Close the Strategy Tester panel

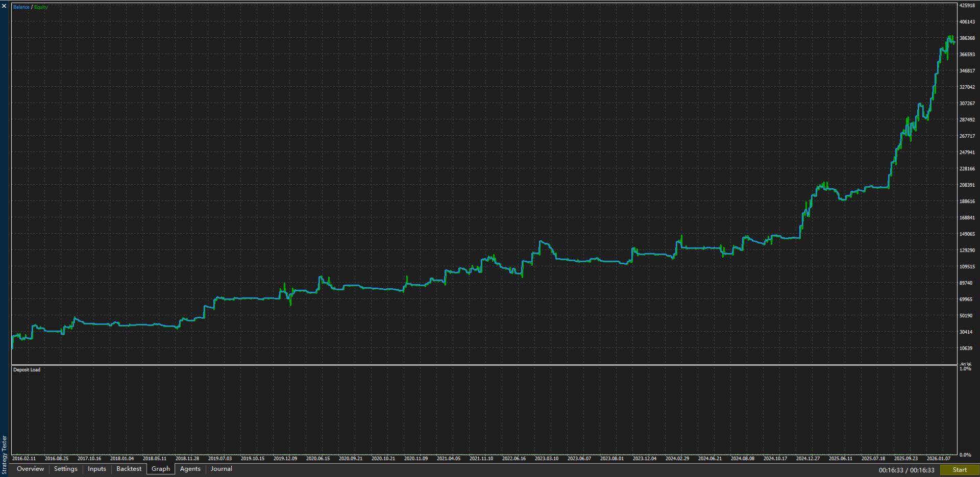tap(4, 6)
